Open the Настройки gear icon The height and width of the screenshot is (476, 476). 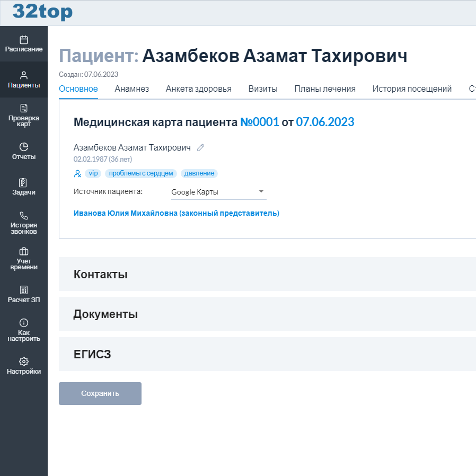tap(24, 362)
